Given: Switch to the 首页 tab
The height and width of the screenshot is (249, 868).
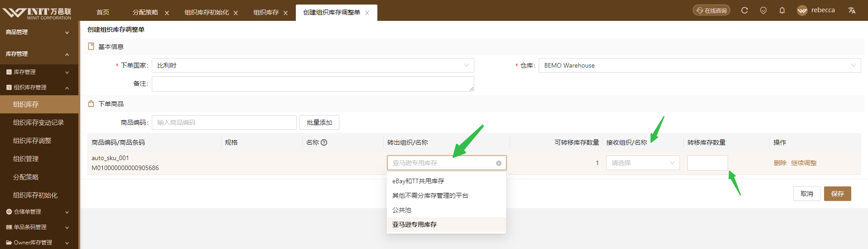Looking at the screenshot, I should [103, 12].
